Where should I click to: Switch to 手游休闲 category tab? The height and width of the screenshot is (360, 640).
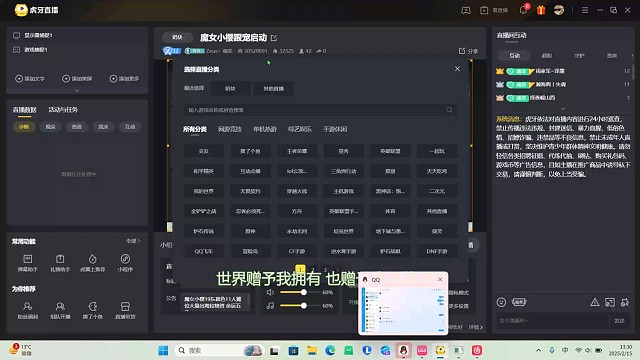335,129
